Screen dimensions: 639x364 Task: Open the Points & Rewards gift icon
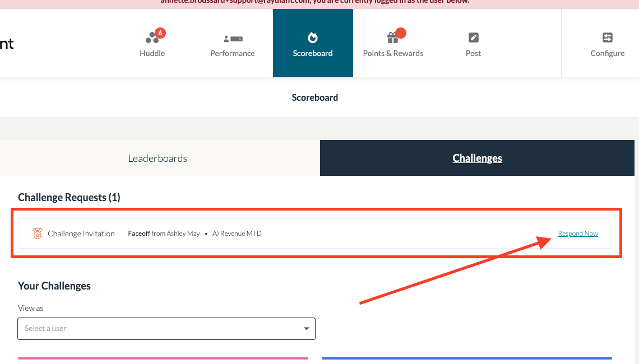pyautogui.click(x=396, y=35)
